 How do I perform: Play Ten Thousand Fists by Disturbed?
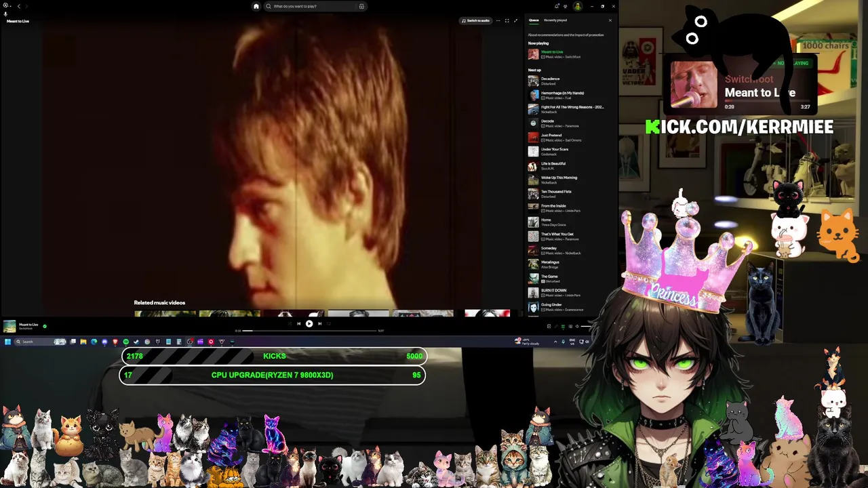(x=568, y=194)
